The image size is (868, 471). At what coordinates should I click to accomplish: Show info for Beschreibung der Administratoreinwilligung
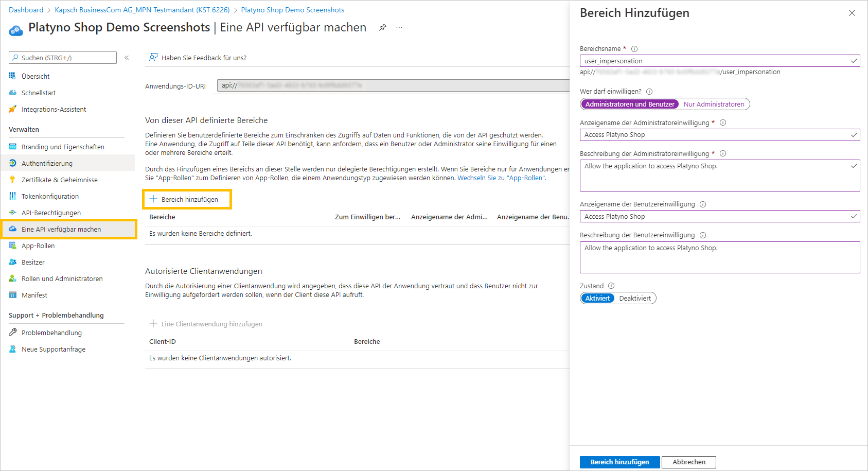[x=723, y=153]
